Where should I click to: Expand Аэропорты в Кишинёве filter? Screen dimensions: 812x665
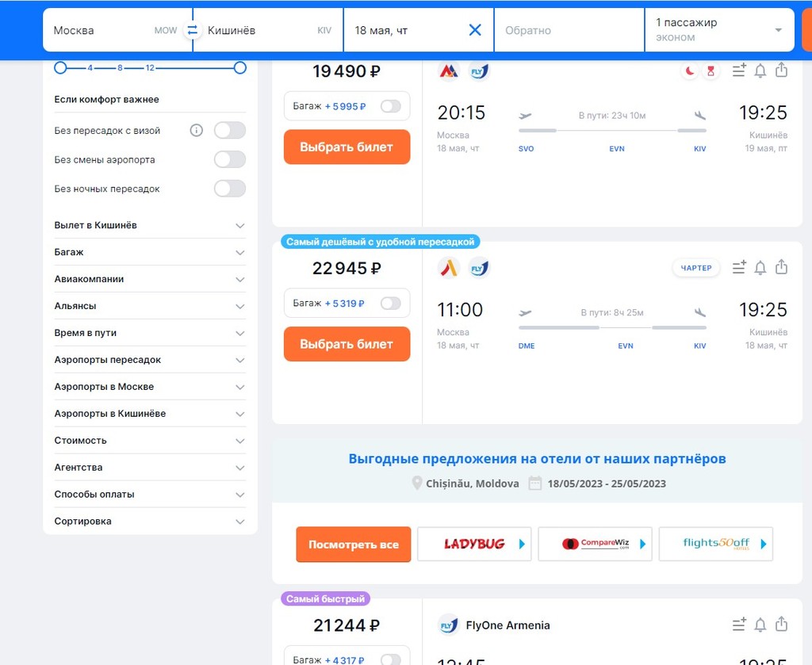pos(150,414)
